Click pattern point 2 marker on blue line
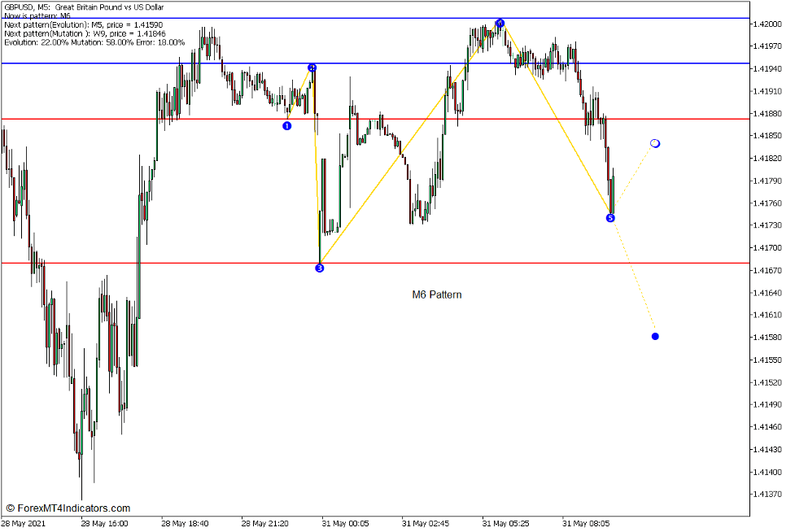Viewport: 795px width, 532px height. 312,68
